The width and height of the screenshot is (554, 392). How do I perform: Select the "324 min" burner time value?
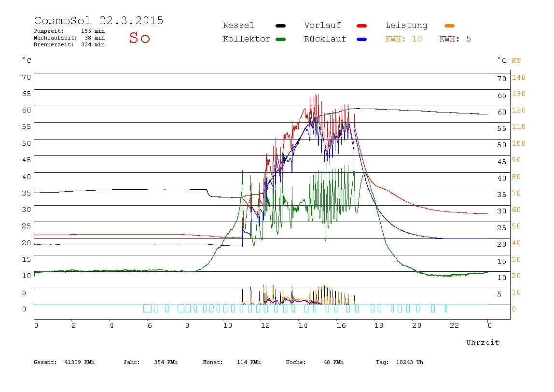[93, 44]
